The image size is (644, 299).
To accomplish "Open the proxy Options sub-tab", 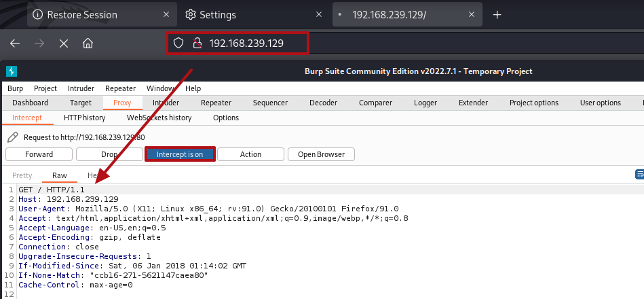I will tap(226, 118).
